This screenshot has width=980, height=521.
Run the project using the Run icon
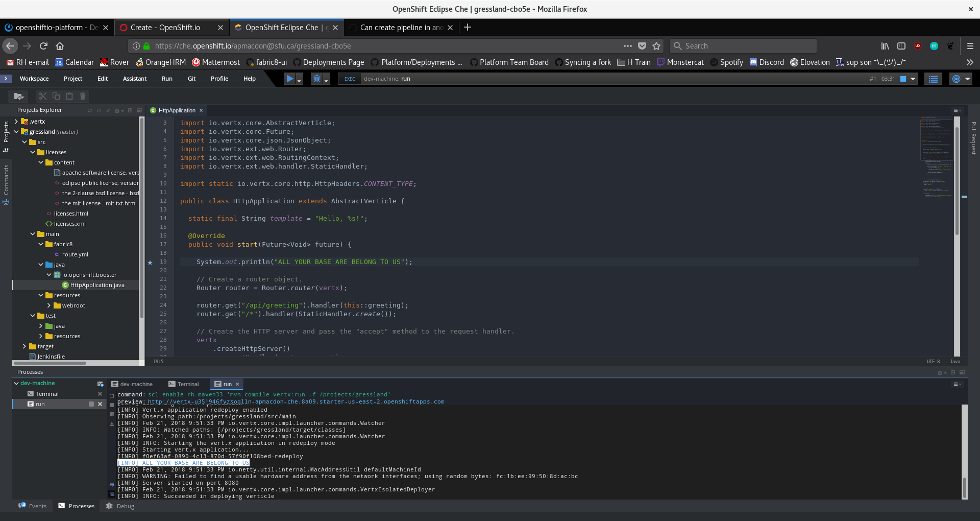click(290, 79)
